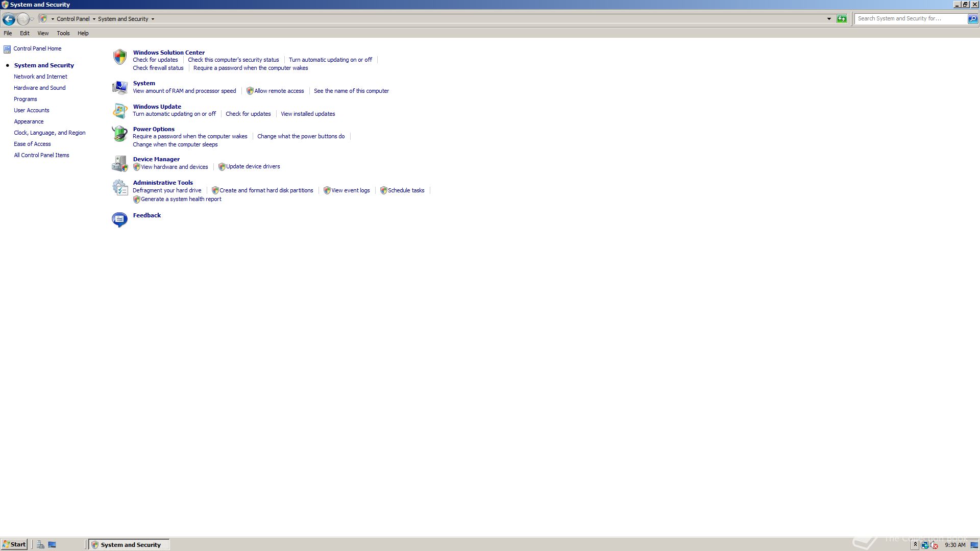980x551 pixels.
Task: Click the Control Panel Home icon
Action: click(7, 49)
